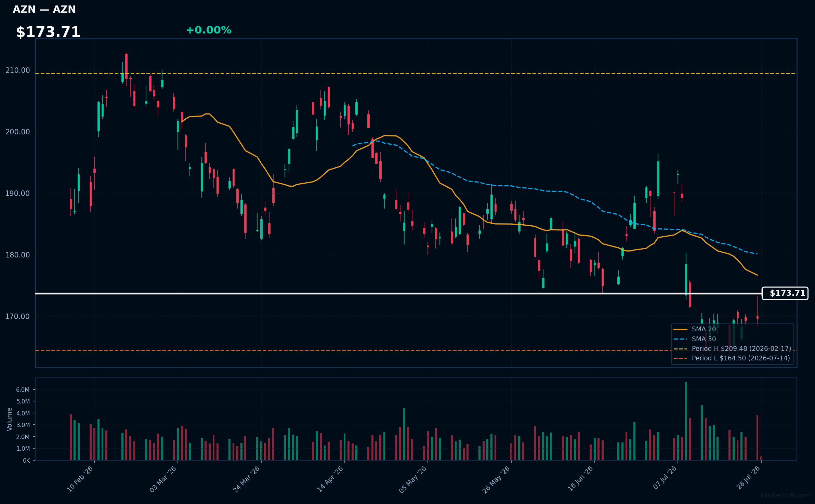The image size is (815, 504).
Task: Click the 28 Jul '26 date label
Action: (x=748, y=478)
